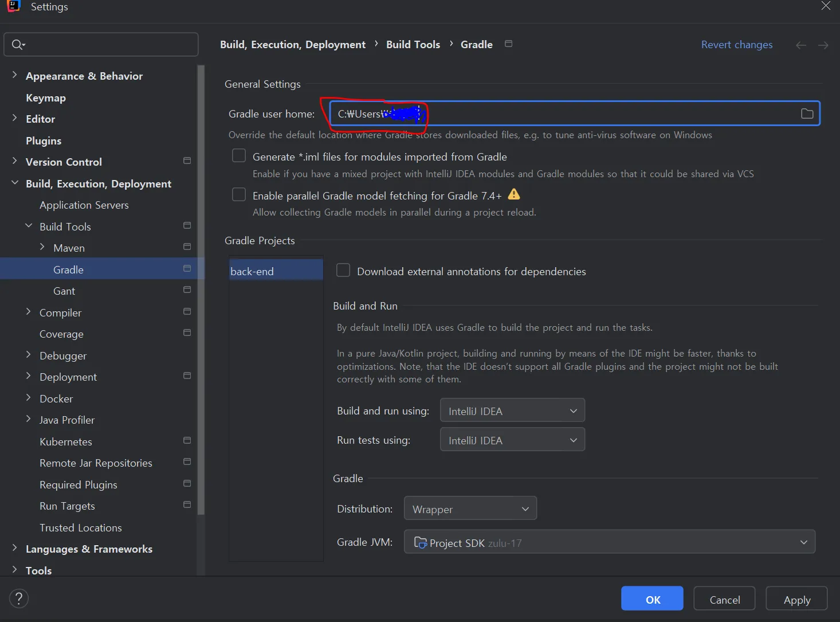Viewport: 840px width, 622px height.
Task: Click project-scope icon on Run Targets row
Action: 187,504
